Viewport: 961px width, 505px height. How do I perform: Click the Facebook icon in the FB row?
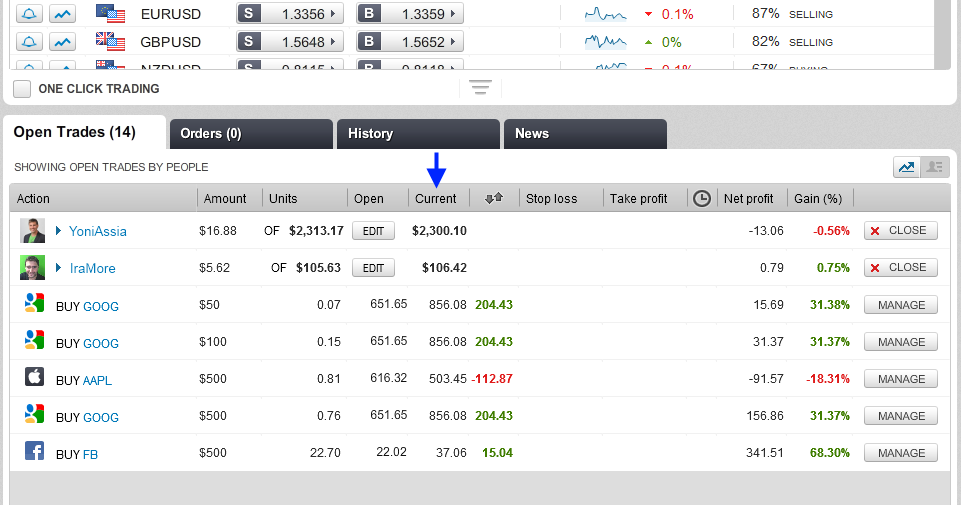[x=34, y=450]
